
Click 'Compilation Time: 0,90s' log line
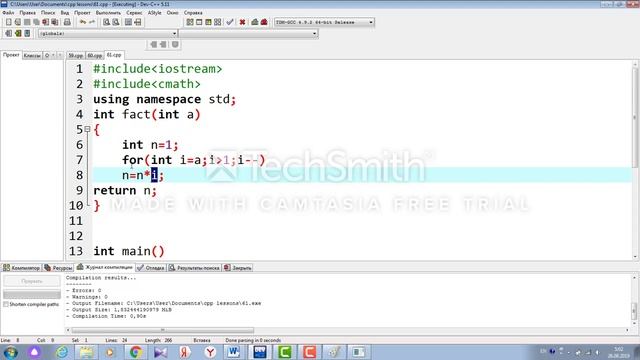(x=106, y=316)
